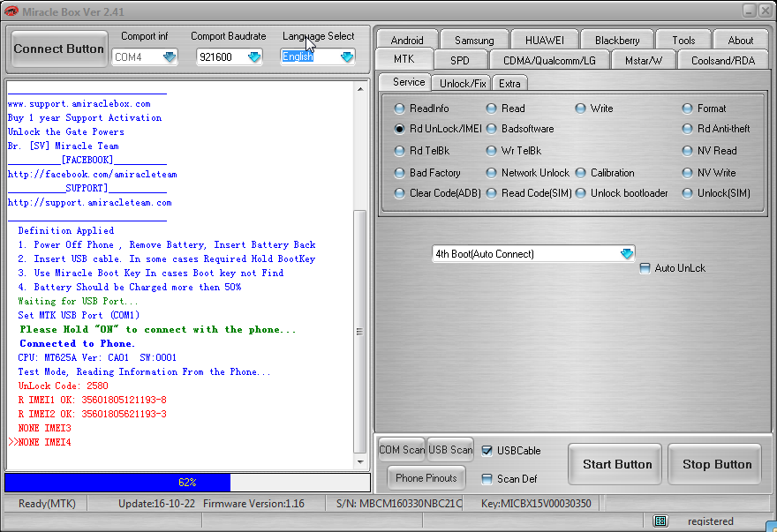Select Clear Code(ADB) radio option
The image size is (777, 532).
438,193
